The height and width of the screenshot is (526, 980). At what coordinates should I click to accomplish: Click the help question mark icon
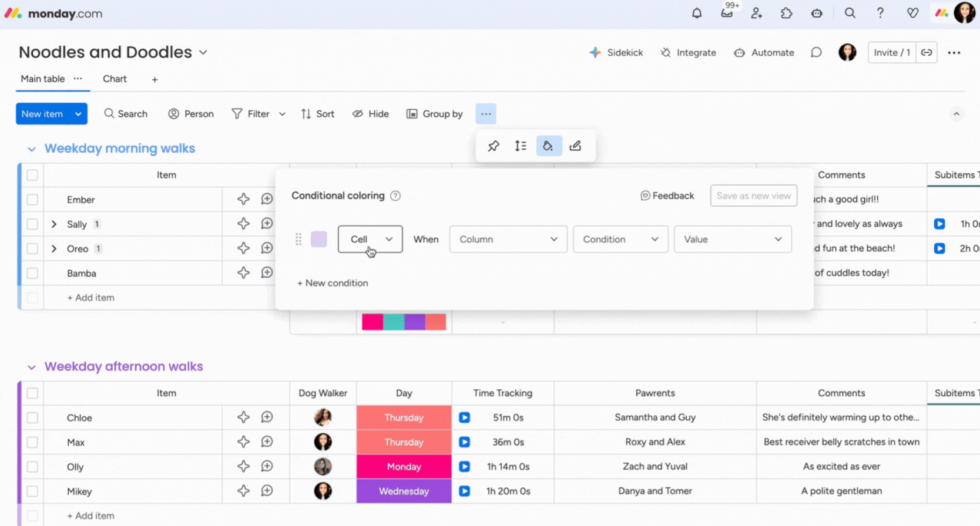coord(880,13)
